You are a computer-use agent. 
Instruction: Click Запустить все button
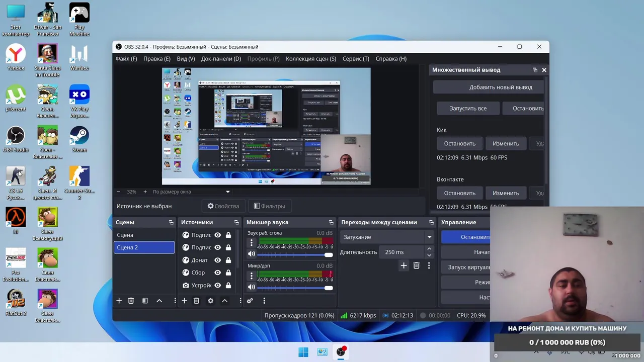click(x=468, y=108)
